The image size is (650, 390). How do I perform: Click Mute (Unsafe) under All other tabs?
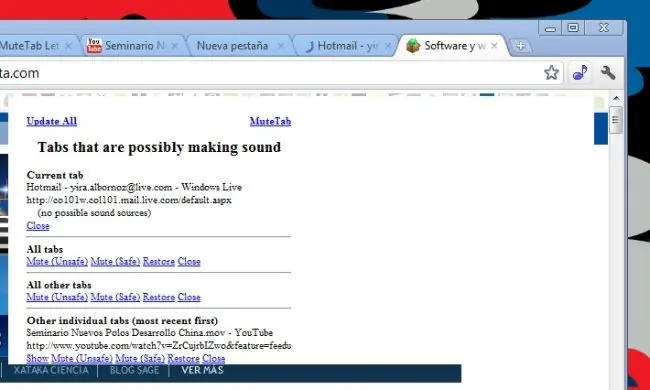click(x=57, y=298)
